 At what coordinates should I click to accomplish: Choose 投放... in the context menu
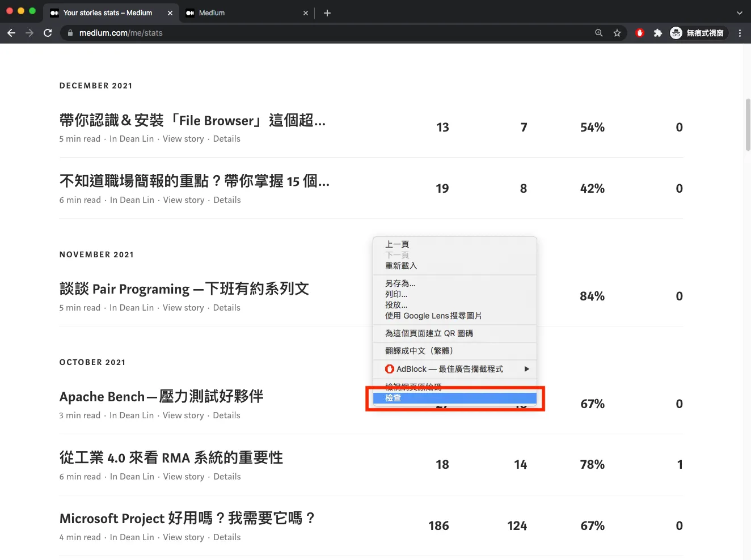(455, 305)
